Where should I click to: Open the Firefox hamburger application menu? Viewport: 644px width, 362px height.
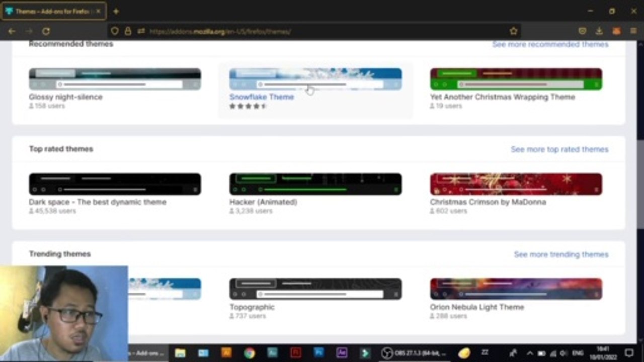[633, 31]
